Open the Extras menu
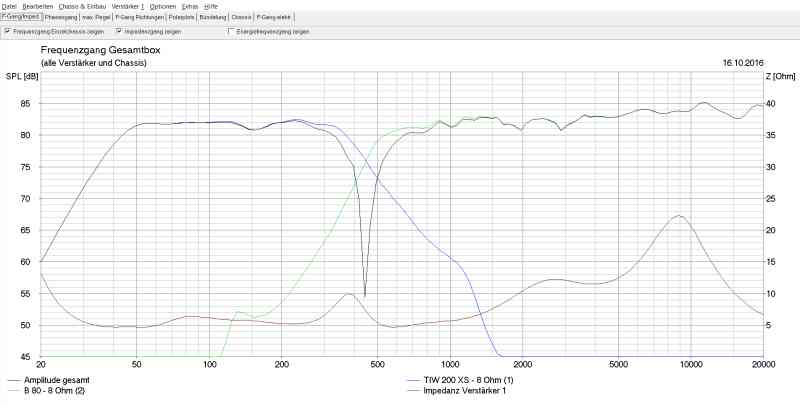The image size is (800, 407). tap(190, 7)
